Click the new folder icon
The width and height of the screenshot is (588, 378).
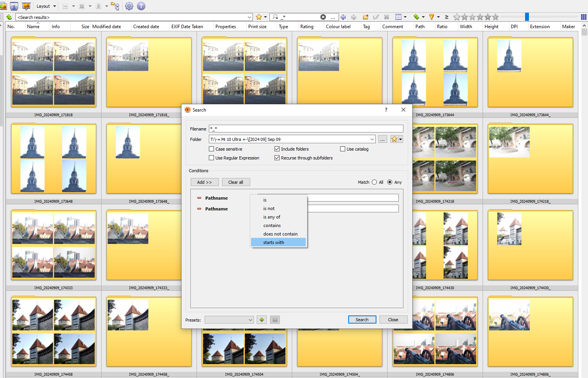tap(365, 17)
